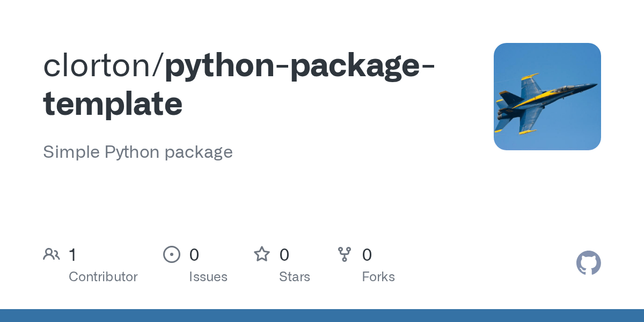Click the issues count 0

click(194, 255)
